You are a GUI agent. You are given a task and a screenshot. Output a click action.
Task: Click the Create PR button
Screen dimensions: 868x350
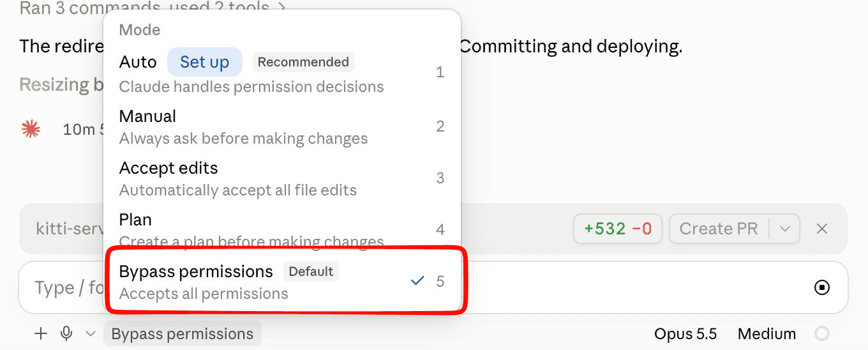(x=719, y=229)
